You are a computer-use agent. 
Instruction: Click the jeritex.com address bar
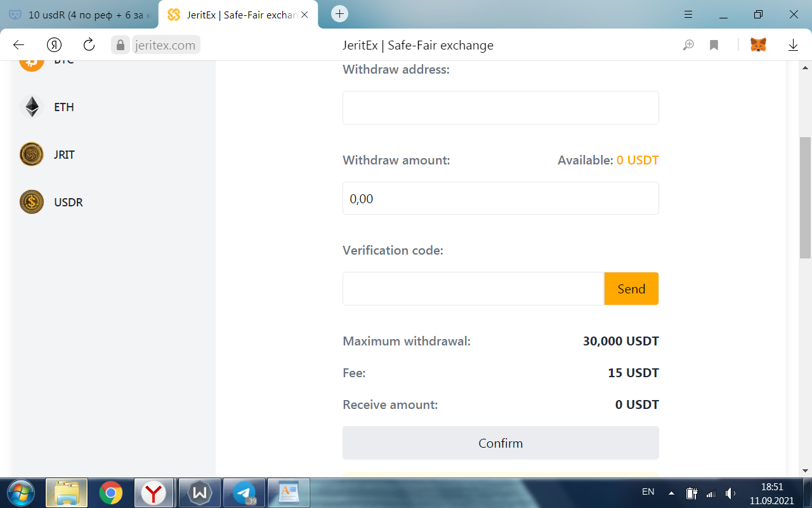coord(166,45)
